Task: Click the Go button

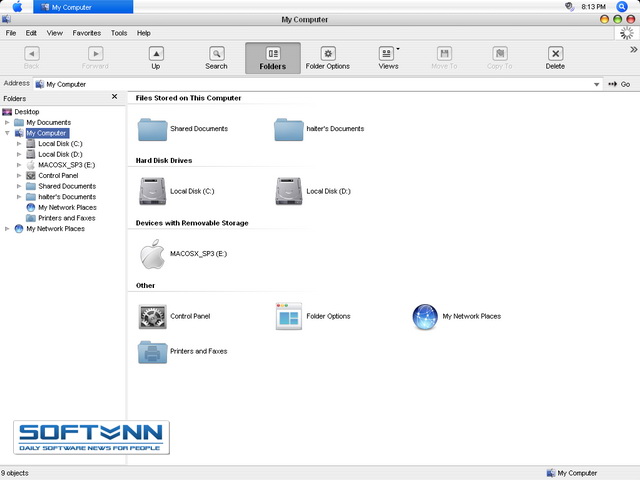Action: (x=619, y=84)
